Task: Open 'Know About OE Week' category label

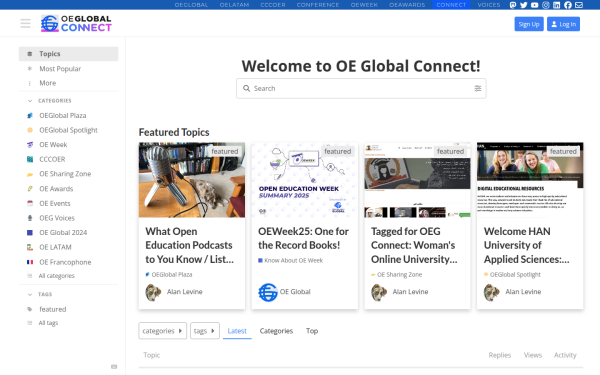Action: tap(290, 260)
